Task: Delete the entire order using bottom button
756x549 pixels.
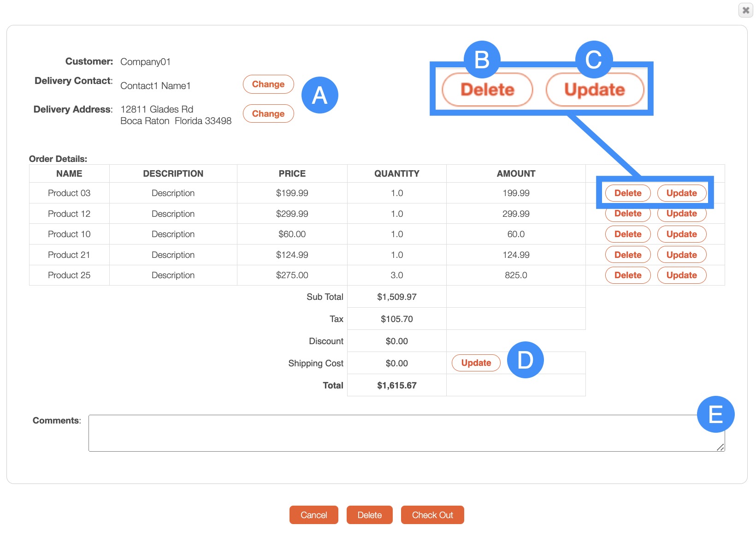Action: point(369,515)
